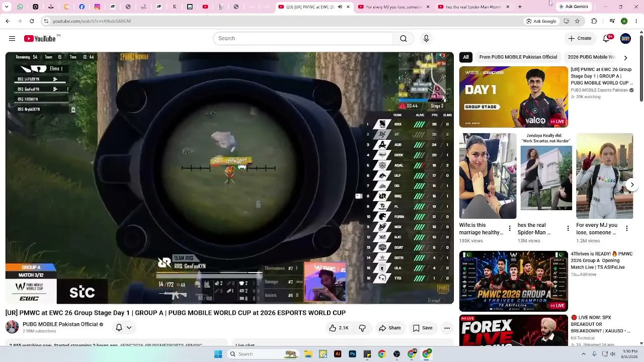644x362 pixels.
Task: Open the Facebook pinned tab
Action: (82, 7)
